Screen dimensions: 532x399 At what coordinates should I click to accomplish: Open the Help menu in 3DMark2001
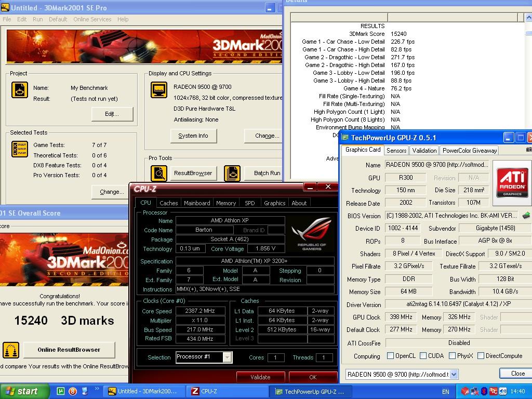coord(123,19)
